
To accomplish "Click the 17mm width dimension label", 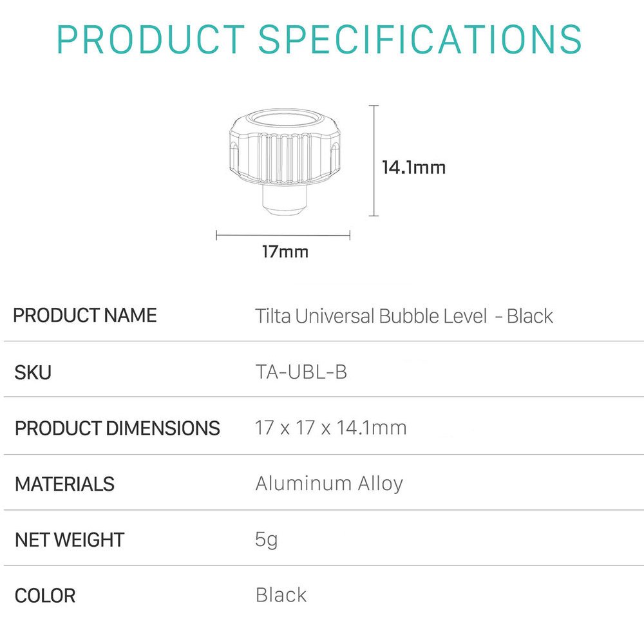I will [285, 251].
